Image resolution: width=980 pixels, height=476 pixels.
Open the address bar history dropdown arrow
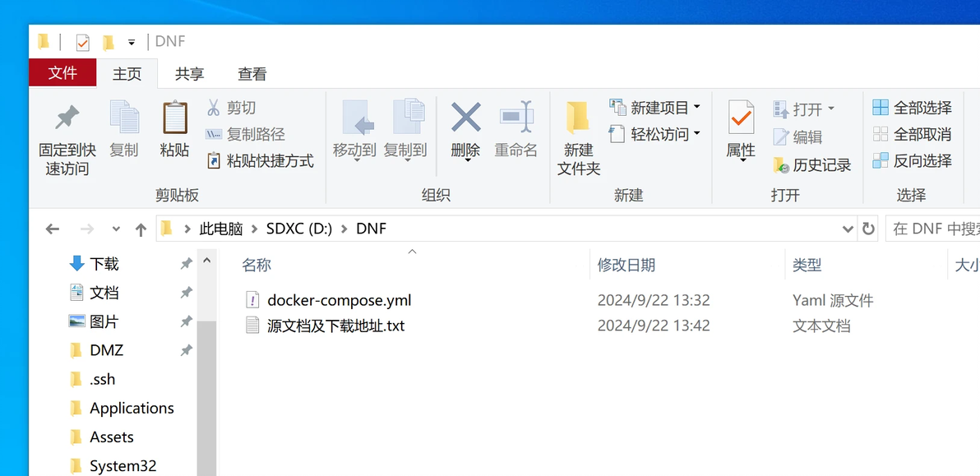point(848,229)
